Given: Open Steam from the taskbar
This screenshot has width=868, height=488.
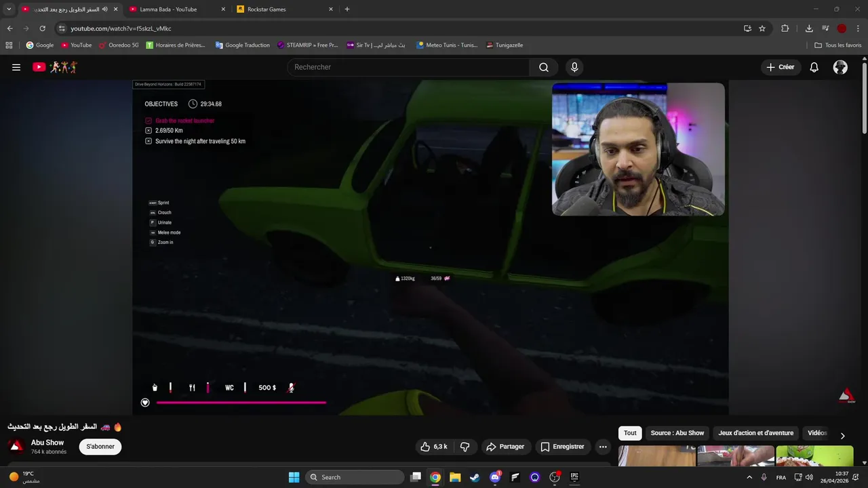Looking at the screenshot, I should click(475, 477).
